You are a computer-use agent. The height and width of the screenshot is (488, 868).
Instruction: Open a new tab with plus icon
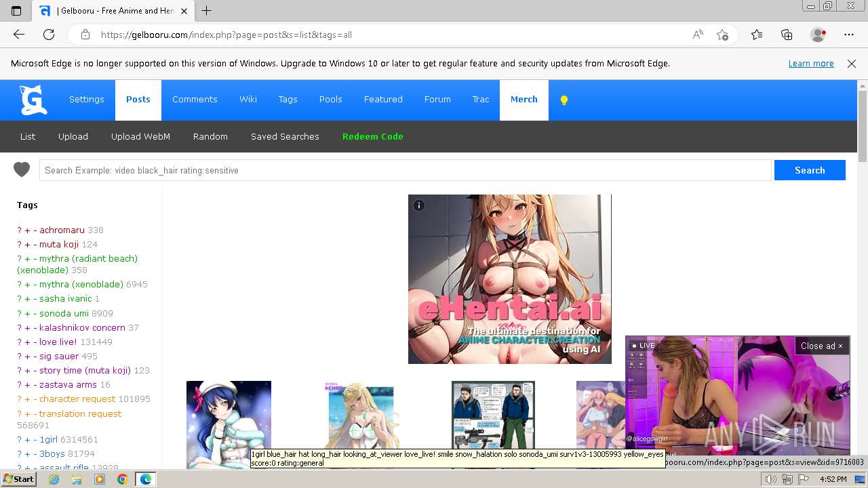click(x=207, y=11)
